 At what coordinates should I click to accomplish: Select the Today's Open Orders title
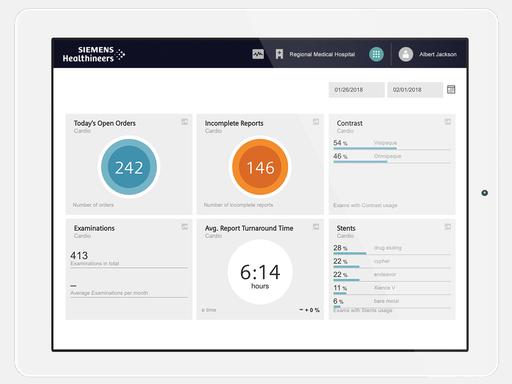(105, 123)
